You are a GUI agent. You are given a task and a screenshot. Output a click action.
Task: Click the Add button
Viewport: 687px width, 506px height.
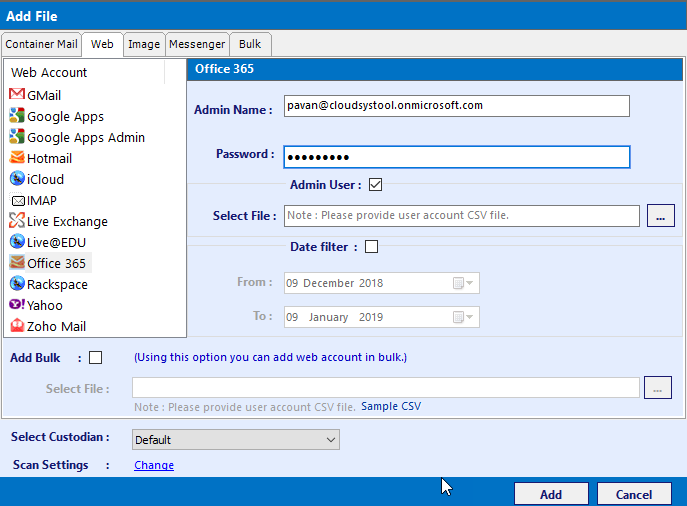tap(551, 494)
